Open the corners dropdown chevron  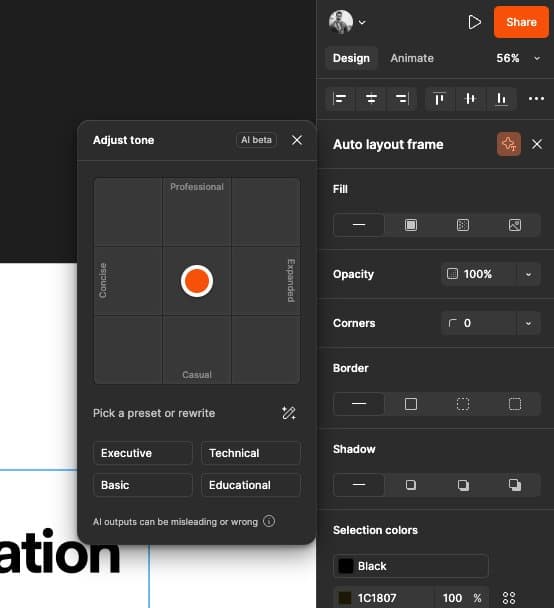[528, 323]
